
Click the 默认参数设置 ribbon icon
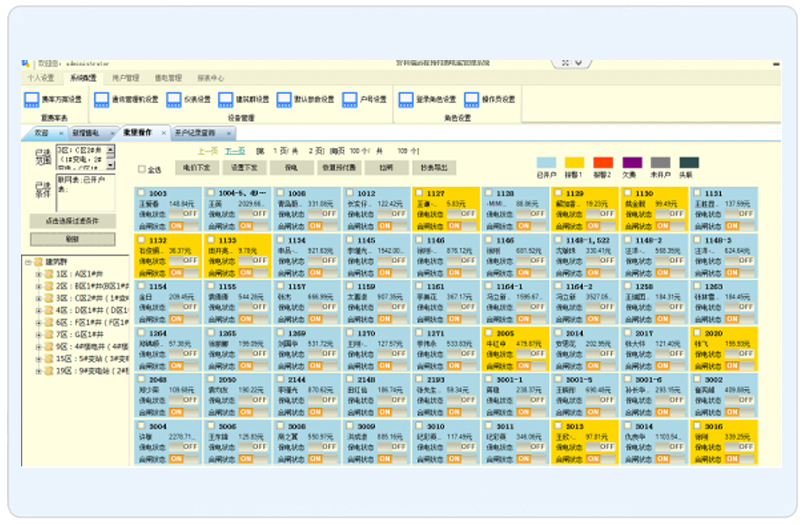[x=285, y=100]
